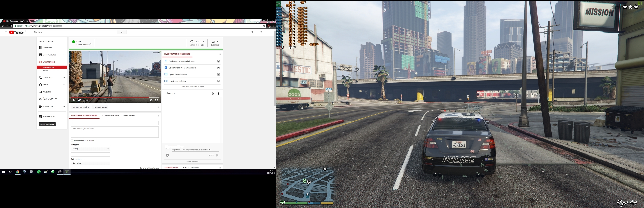
Task: Click the Suchen search input field
Action: (75, 32)
